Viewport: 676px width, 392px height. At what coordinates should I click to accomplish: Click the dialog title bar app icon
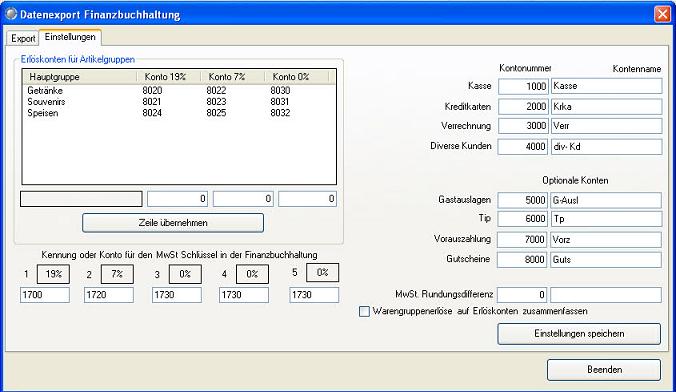point(11,14)
